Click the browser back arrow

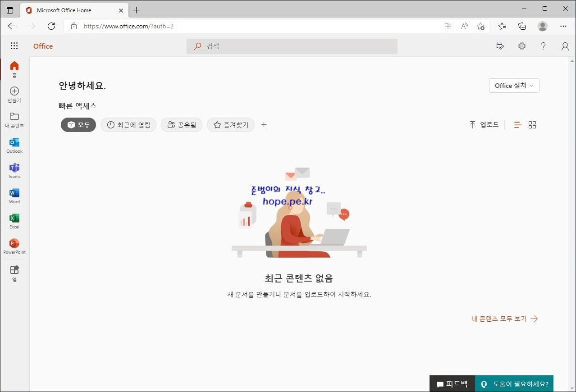12,26
